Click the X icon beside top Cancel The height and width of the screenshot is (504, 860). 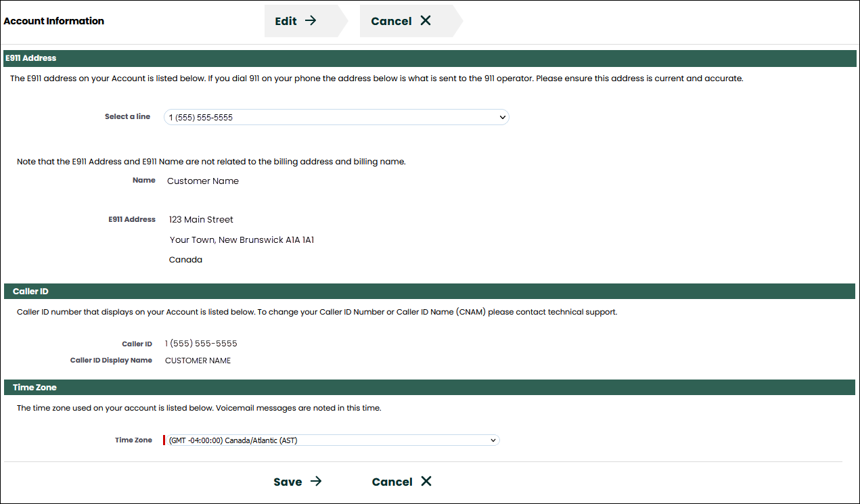pyautogui.click(x=425, y=21)
